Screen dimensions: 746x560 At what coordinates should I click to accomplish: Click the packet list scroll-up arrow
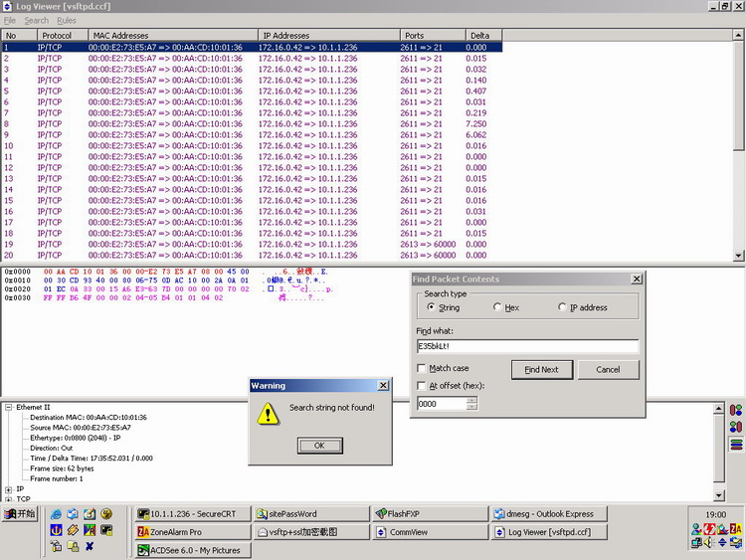738,35
